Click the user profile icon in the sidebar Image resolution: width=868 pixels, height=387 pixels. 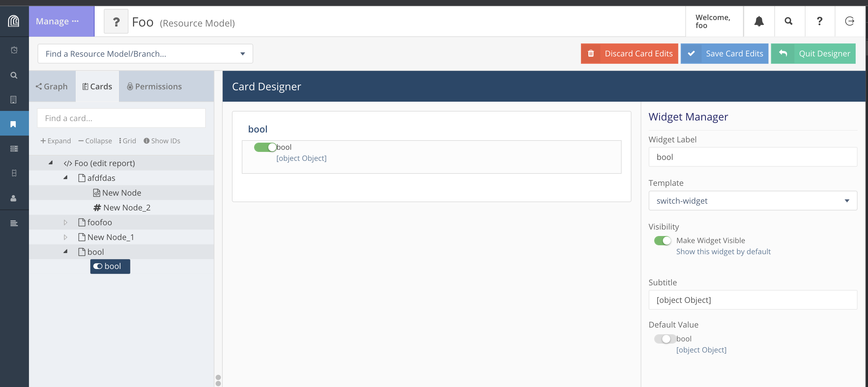(x=14, y=198)
